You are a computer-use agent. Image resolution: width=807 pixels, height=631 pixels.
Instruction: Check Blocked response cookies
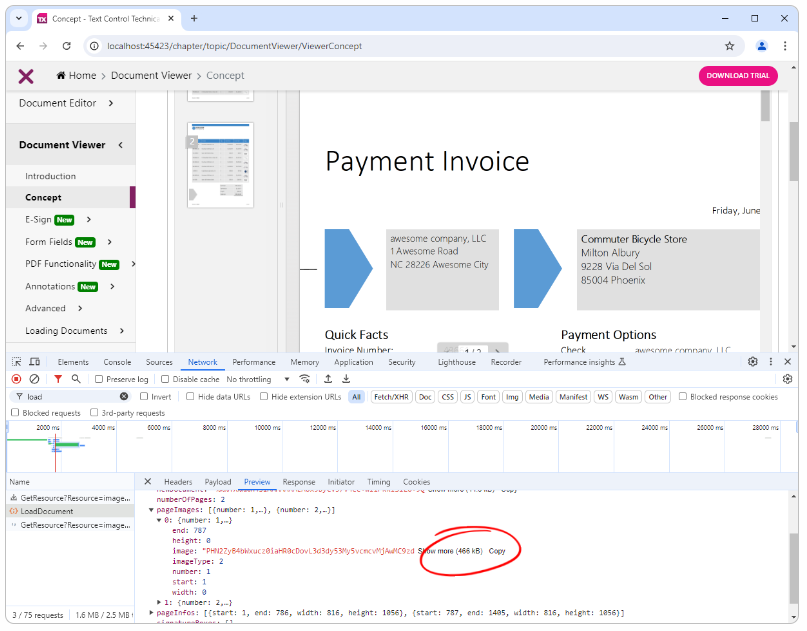coord(683,396)
